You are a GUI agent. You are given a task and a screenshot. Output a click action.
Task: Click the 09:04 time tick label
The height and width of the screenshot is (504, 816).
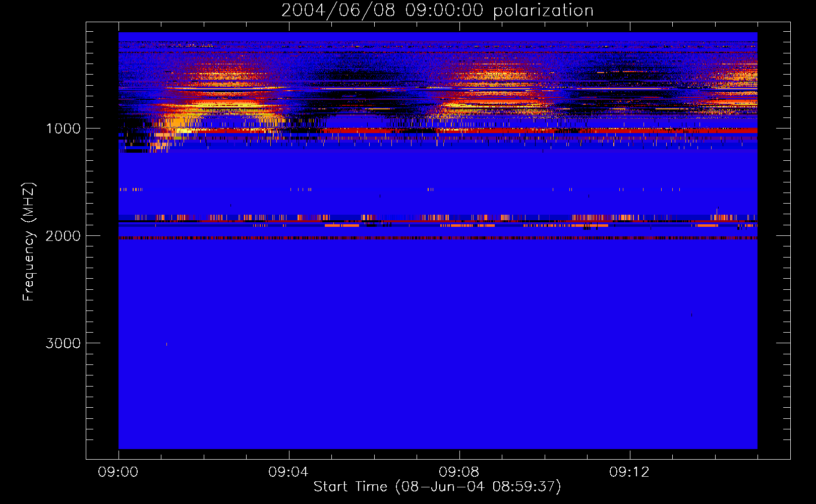[x=288, y=472]
